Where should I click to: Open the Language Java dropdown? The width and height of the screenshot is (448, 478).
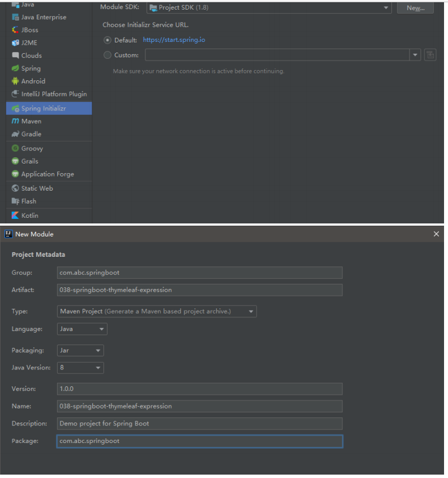tap(82, 329)
